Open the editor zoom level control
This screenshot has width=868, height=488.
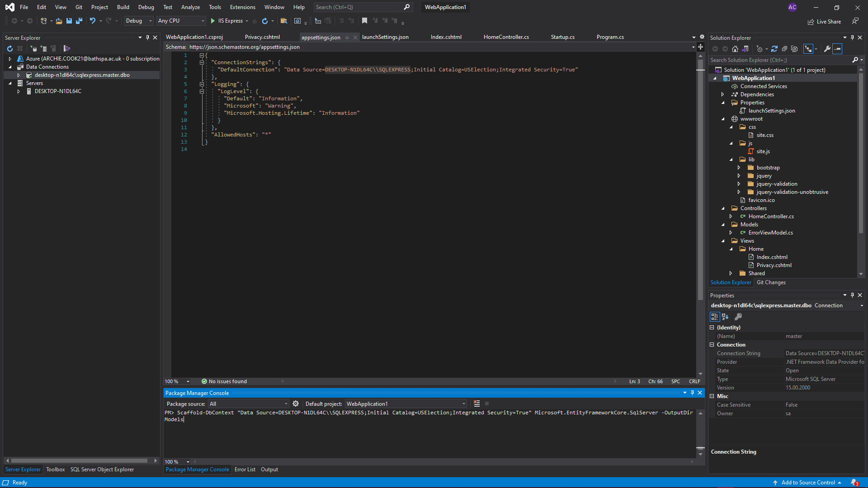(x=176, y=381)
